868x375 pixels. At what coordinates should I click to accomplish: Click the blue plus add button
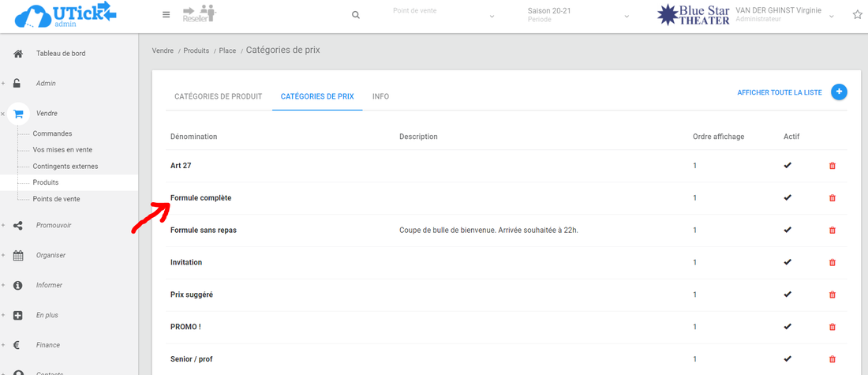[839, 92]
